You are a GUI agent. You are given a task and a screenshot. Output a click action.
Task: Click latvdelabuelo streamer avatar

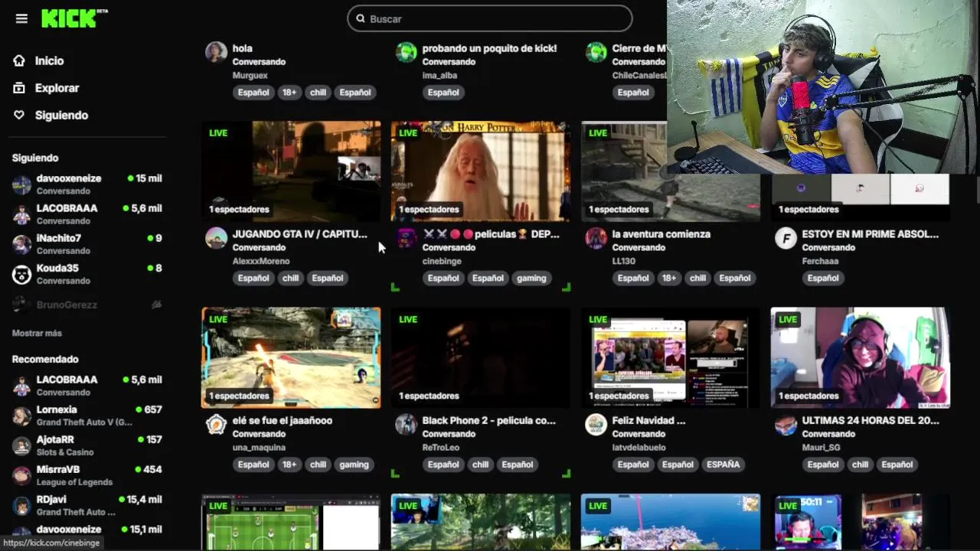pyautogui.click(x=596, y=425)
